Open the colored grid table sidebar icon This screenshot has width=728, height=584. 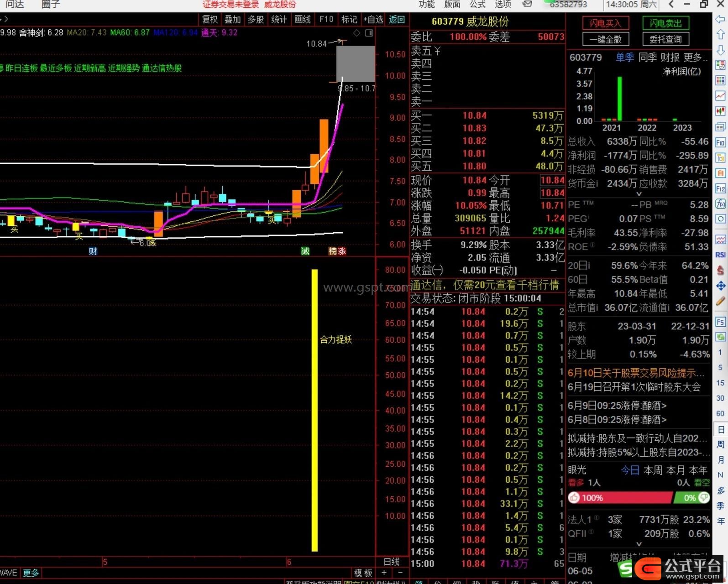720,80
